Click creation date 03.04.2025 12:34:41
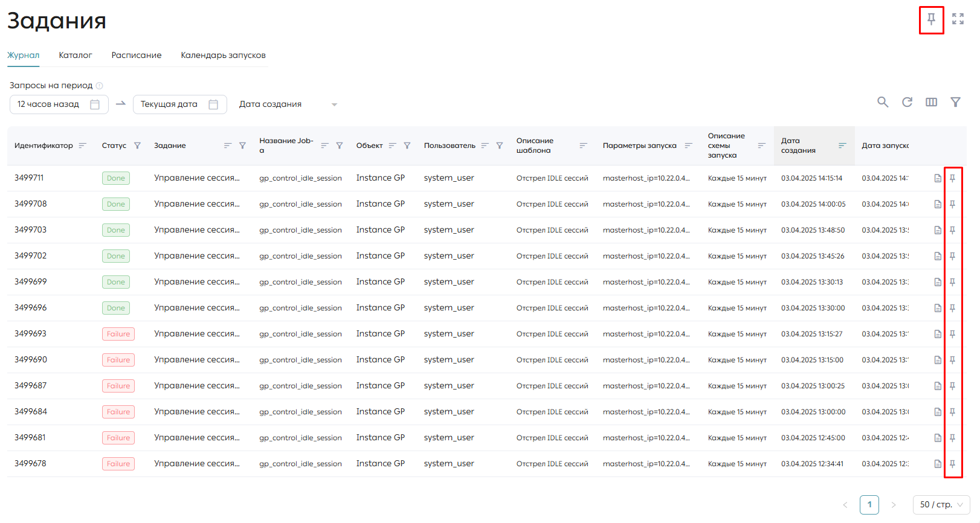 coord(813,464)
